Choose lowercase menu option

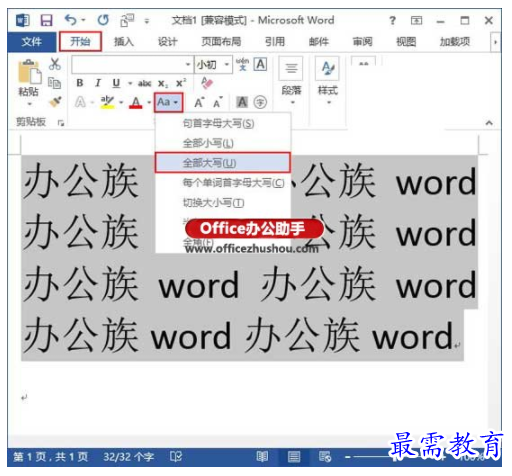223,143
